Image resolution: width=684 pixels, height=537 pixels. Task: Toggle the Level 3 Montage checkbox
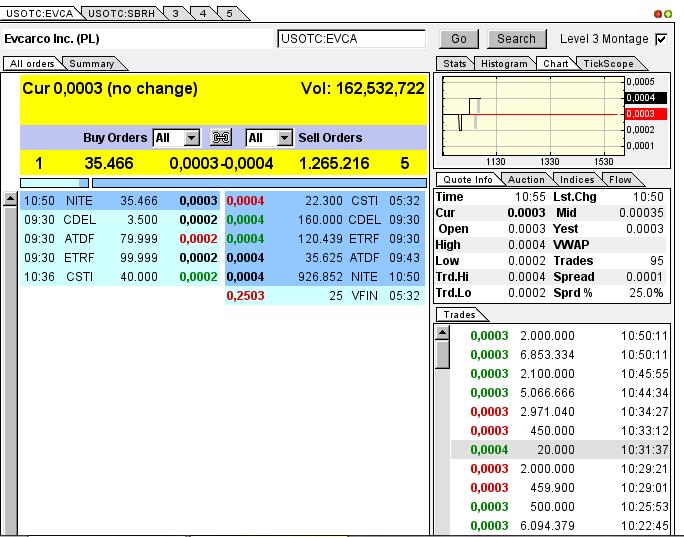(x=661, y=39)
